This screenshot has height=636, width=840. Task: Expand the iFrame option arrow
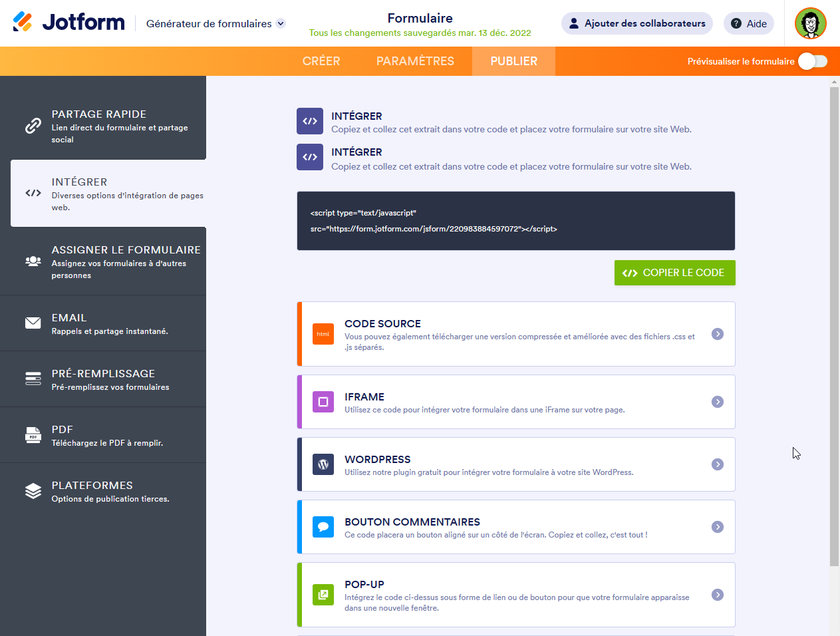click(x=718, y=402)
